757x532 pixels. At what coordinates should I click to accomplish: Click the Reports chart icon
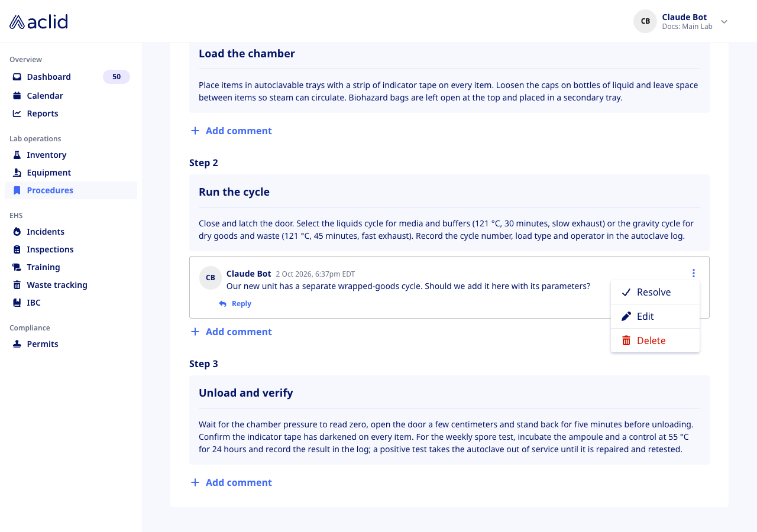[17, 113]
